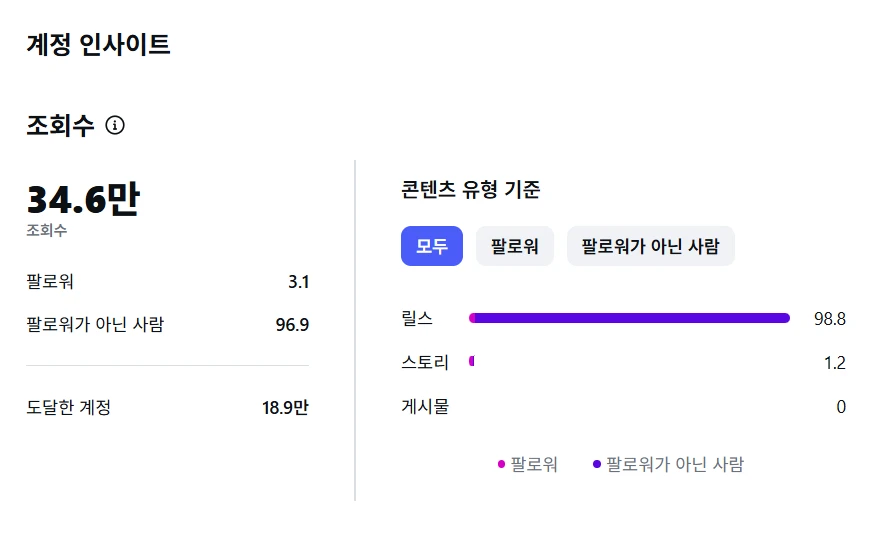
Task: Click the 18.9만 reached accounts value
Action: click(x=285, y=407)
